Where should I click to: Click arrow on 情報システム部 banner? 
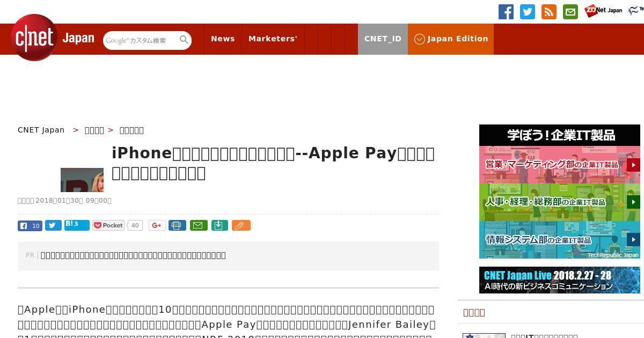point(633,240)
